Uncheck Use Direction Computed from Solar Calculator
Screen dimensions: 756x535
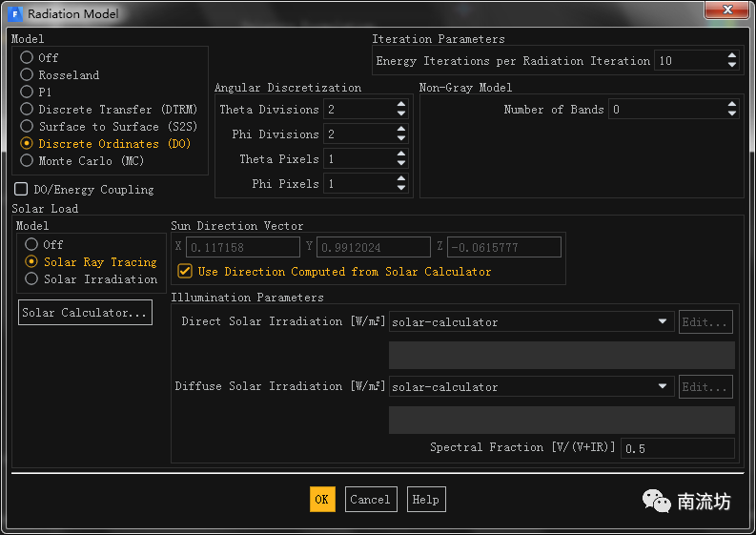(x=185, y=272)
